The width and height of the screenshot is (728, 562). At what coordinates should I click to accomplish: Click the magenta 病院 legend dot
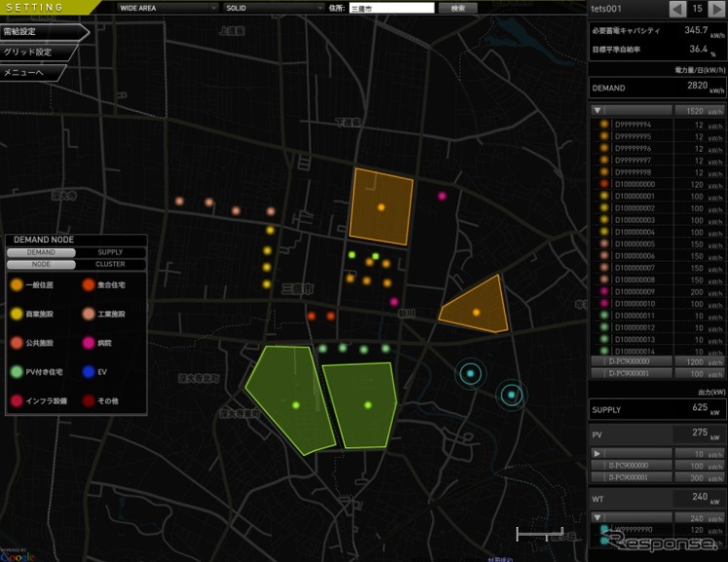(x=89, y=343)
